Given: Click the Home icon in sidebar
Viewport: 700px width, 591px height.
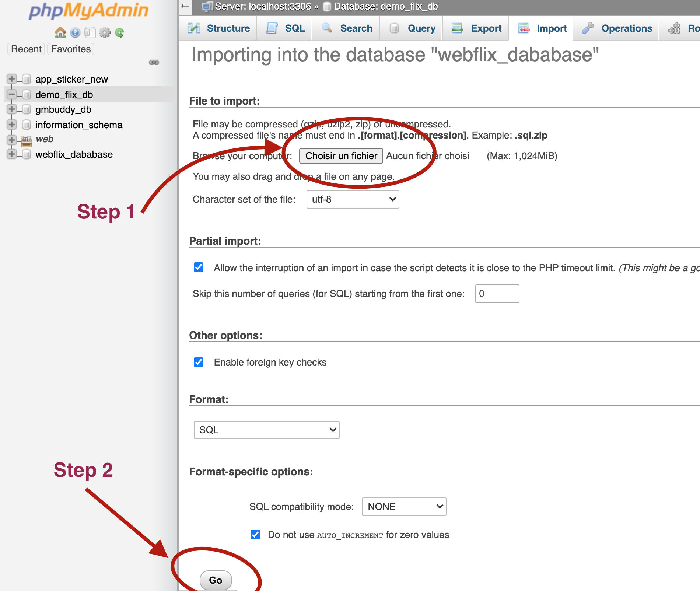Looking at the screenshot, I should 60,33.
